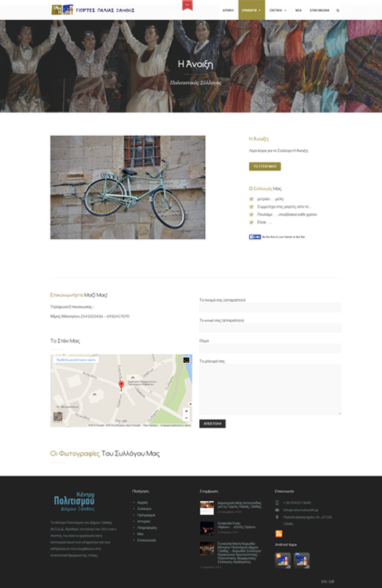Expand the ΣΥΛΛΟΓΟΙ dropdown menu
This screenshot has width=382, height=588.
(x=251, y=10)
